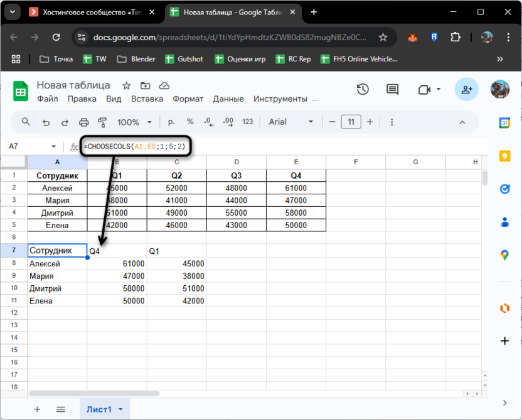522x420 pixels.
Task: Expand the Name box dropdown arrow
Action: [x=54, y=147]
